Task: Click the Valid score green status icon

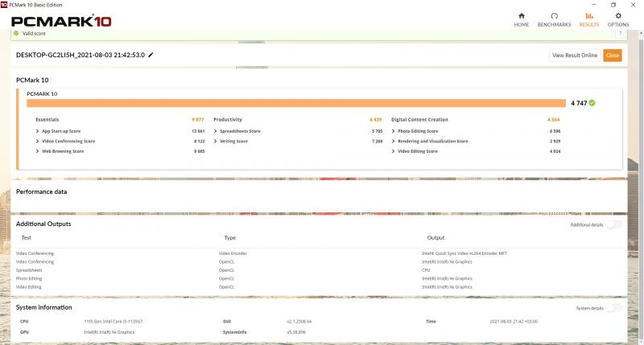Action: 16,33
